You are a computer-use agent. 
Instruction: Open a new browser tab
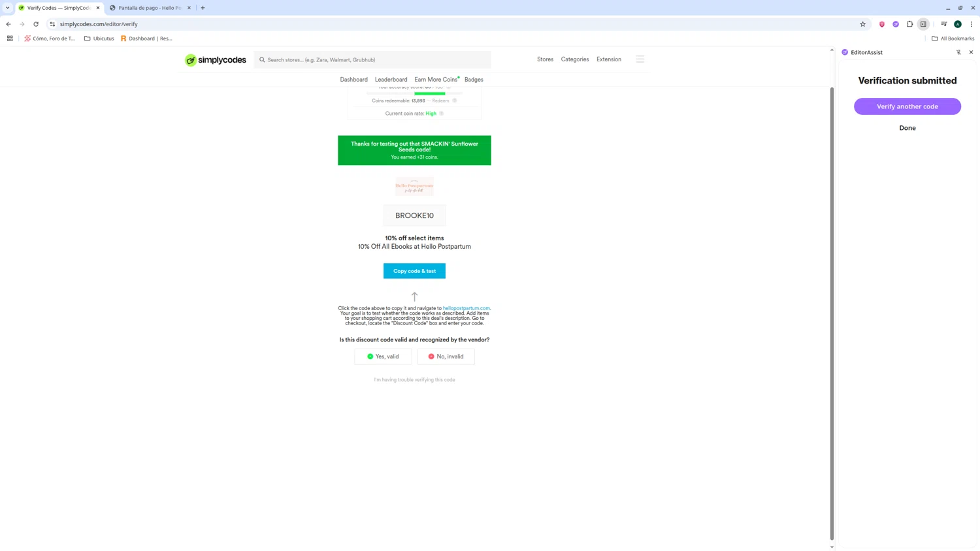(203, 8)
